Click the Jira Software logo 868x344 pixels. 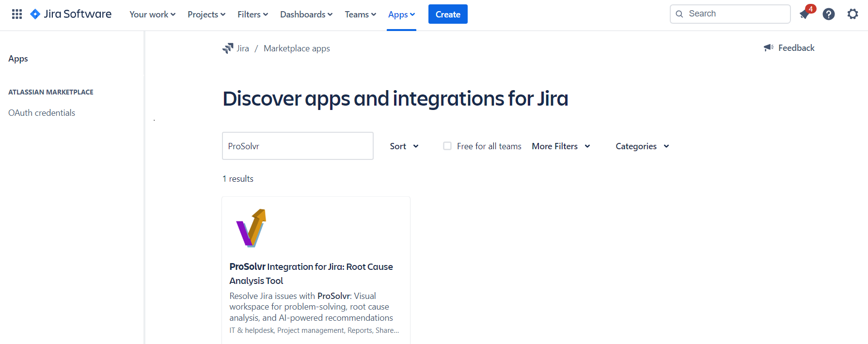coord(71,14)
